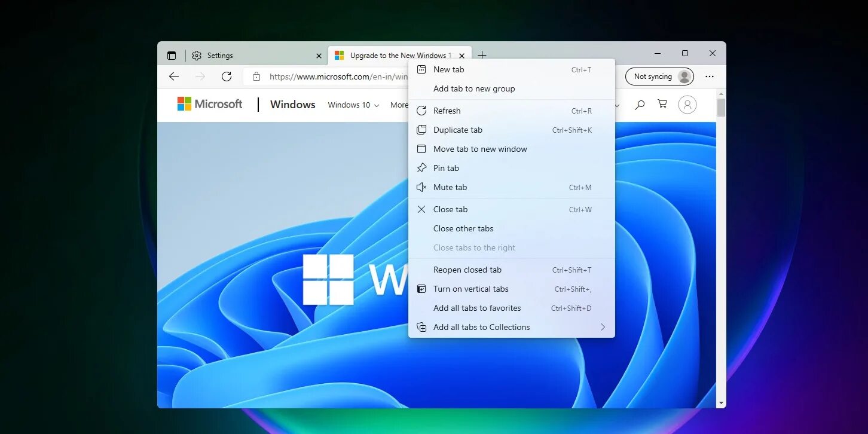This screenshot has height=434, width=868.
Task: Open Add all tabs to Collections submenu
Action: 512,328
